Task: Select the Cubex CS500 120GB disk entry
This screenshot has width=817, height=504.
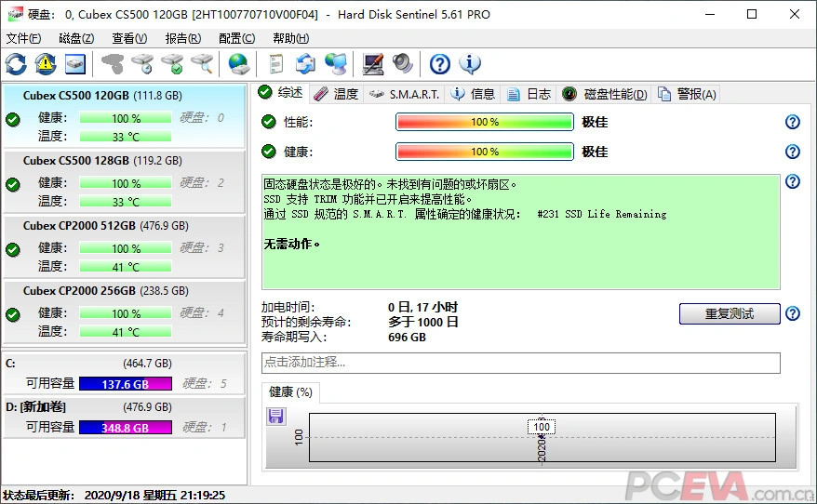Action: 124,115
